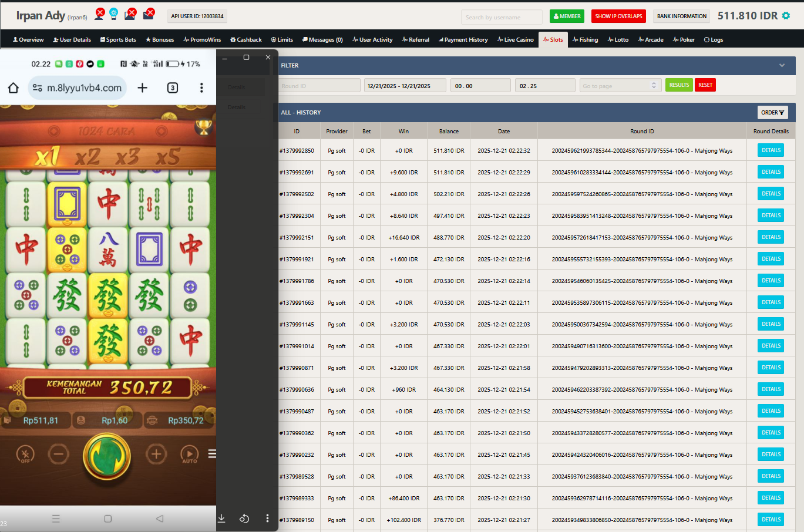Select the m.8lyyu1vb4.com address bar
804x532 pixels.
point(78,87)
